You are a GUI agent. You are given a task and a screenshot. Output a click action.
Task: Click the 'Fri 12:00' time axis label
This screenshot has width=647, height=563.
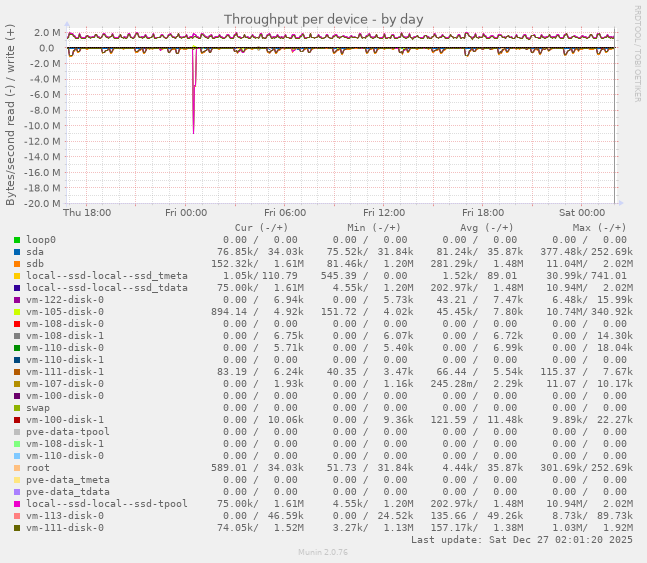pyautogui.click(x=384, y=213)
